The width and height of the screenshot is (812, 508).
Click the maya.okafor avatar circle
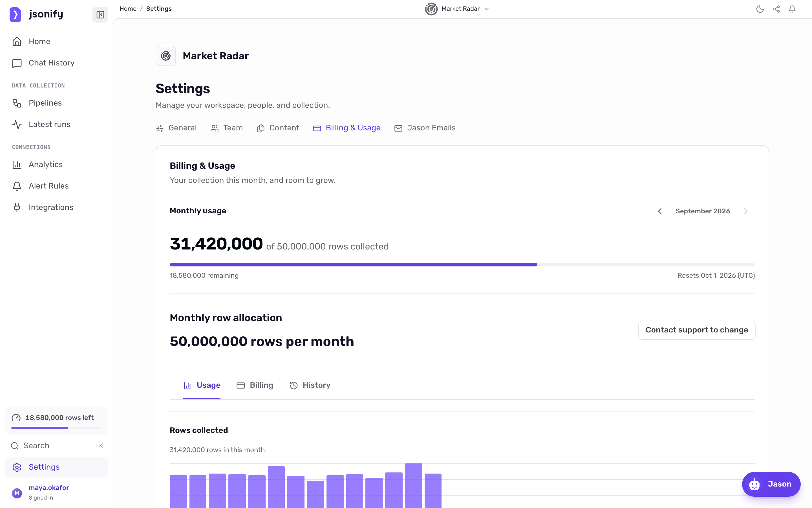pos(17,493)
